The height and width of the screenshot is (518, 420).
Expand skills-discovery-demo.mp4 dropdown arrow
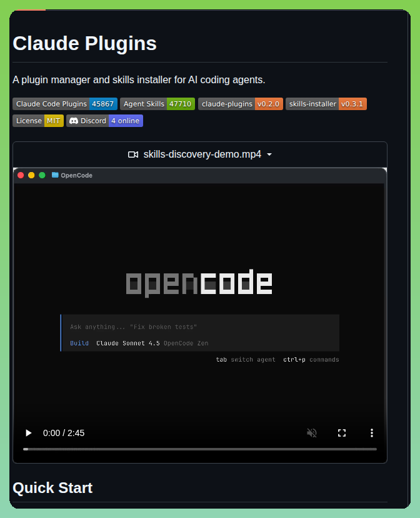coord(269,155)
